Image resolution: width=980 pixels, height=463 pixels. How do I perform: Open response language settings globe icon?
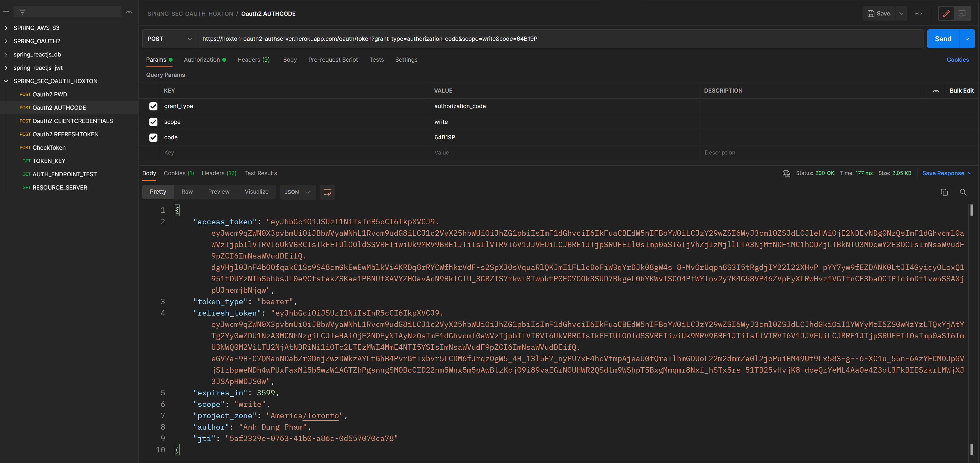click(786, 173)
